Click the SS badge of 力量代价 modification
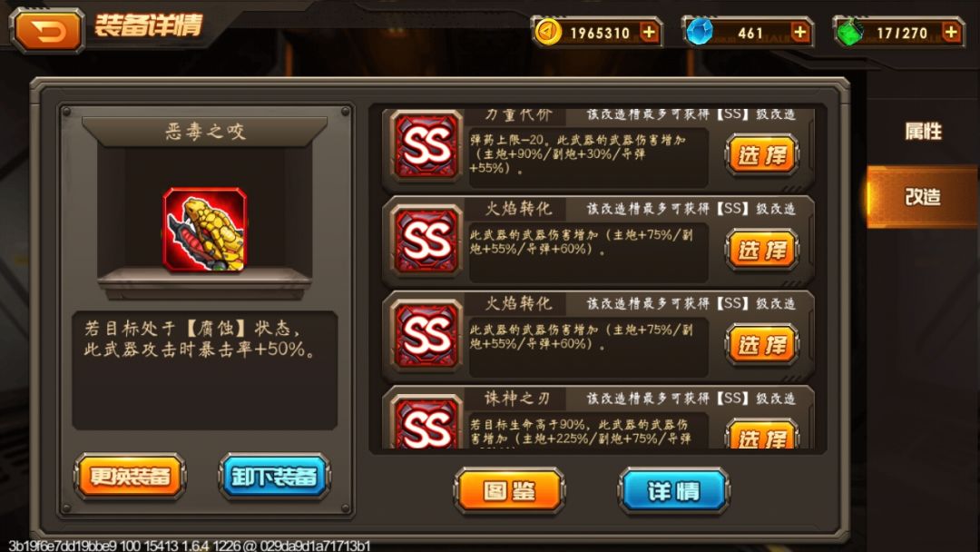Viewport: 980px width, 552px height. (426, 147)
